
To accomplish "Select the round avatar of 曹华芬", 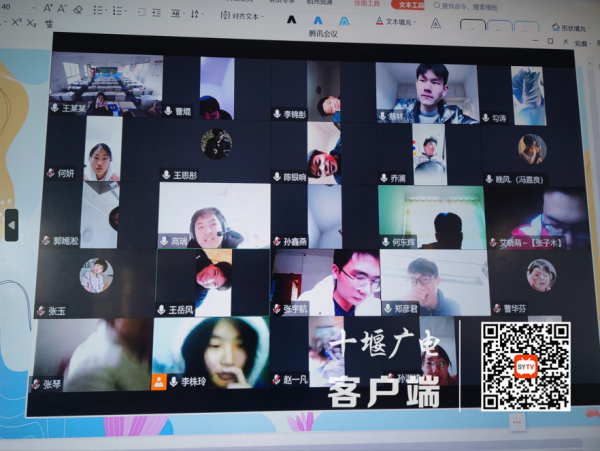I will tap(541, 275).
